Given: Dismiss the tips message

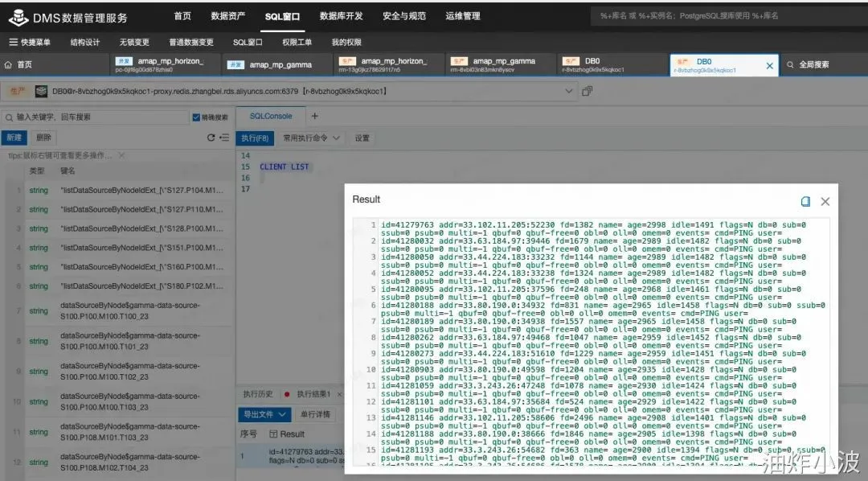Looking at the screenshot, I should pyautogui.click(x=121, y=155).
